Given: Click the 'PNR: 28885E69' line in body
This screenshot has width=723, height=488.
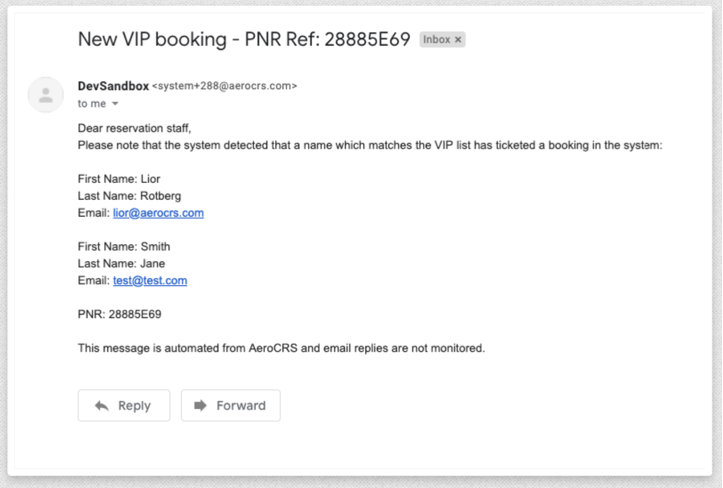Looking at the screenshot, I should tap(119, 315).
